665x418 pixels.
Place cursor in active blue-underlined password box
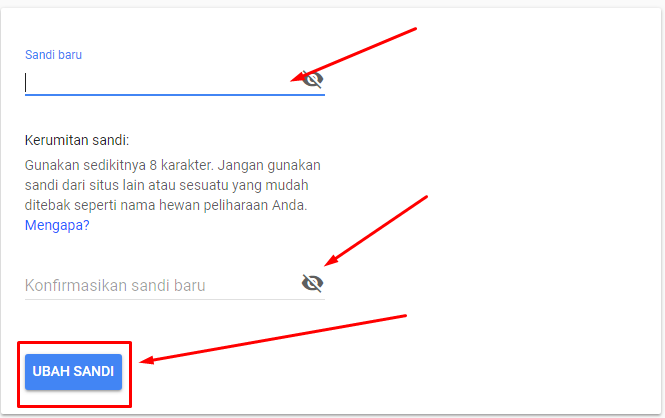[162, 83]
